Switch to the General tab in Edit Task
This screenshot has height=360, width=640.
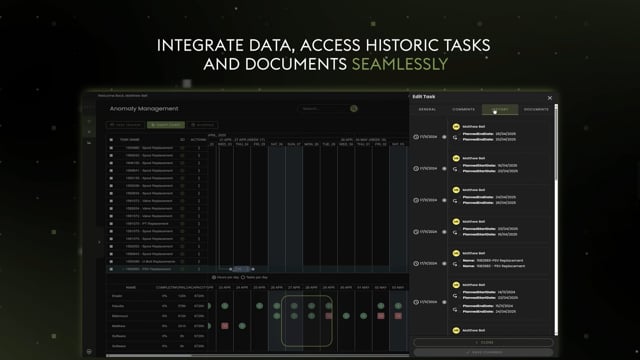tap(427, 109)
